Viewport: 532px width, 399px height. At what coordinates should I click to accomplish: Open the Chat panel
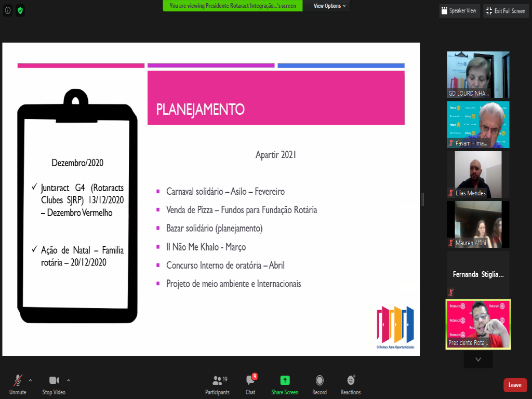[x=250, y=384]
